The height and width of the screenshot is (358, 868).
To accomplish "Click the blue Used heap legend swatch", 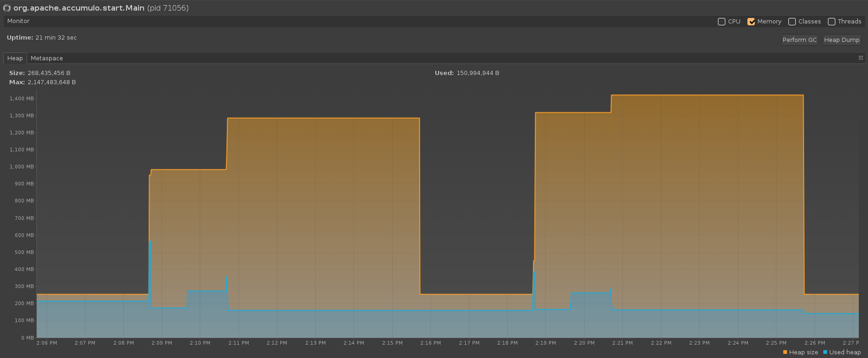I will click(x=825, y=352).
